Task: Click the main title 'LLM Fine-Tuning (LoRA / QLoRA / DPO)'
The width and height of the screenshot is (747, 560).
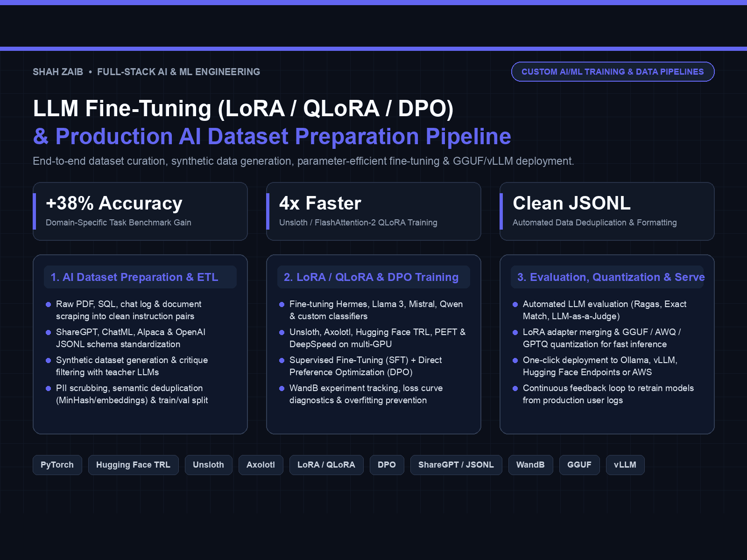Action: point(243,108)
